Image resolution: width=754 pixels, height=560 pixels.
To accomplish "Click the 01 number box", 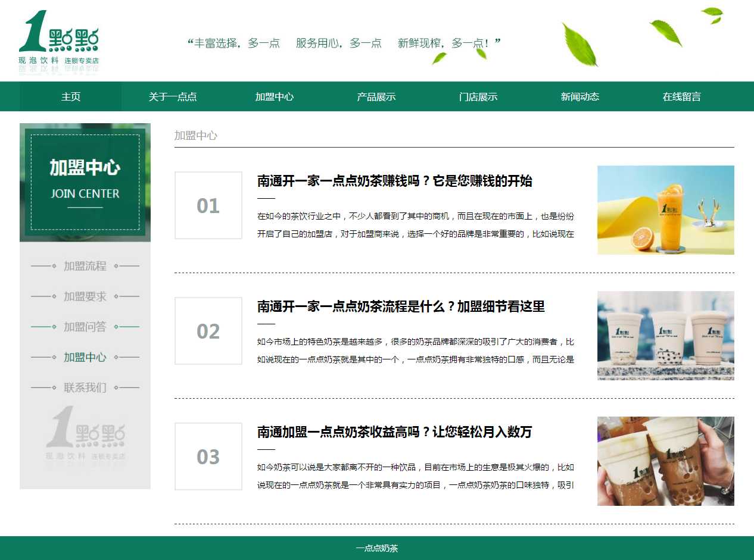I will click(x=208, y=205).
